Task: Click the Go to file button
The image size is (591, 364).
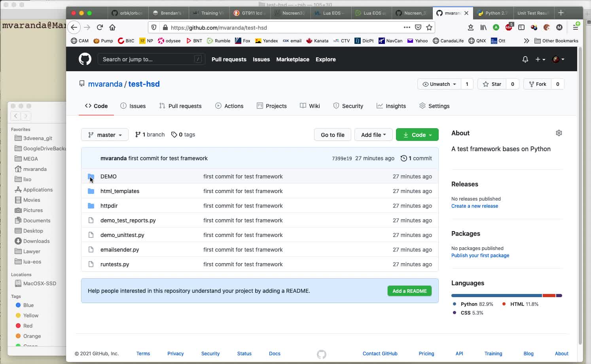Action: click(x=333, y=135)
